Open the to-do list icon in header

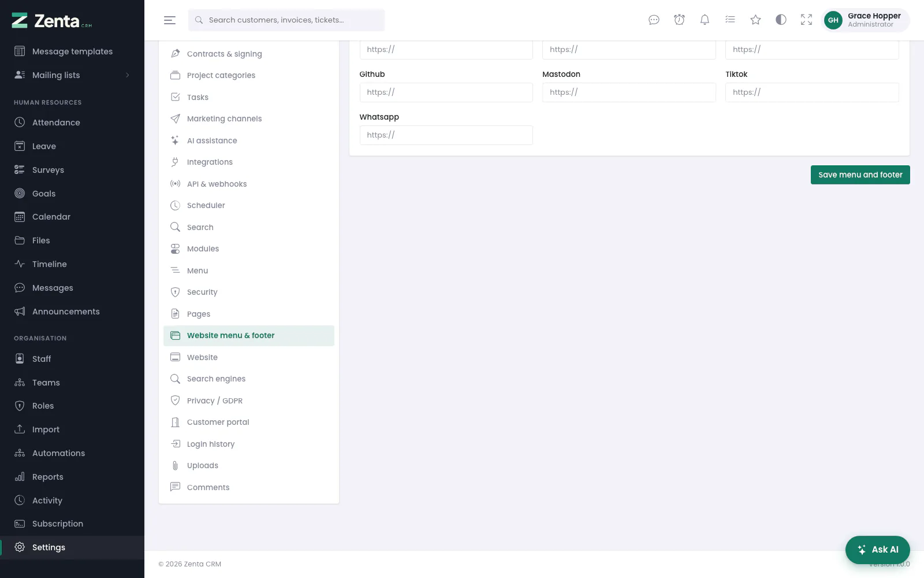pos(730,20)
